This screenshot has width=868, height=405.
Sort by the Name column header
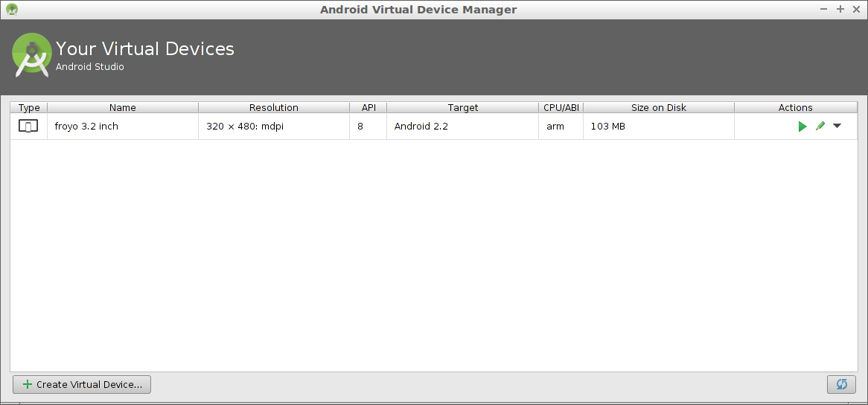(123, 107)
